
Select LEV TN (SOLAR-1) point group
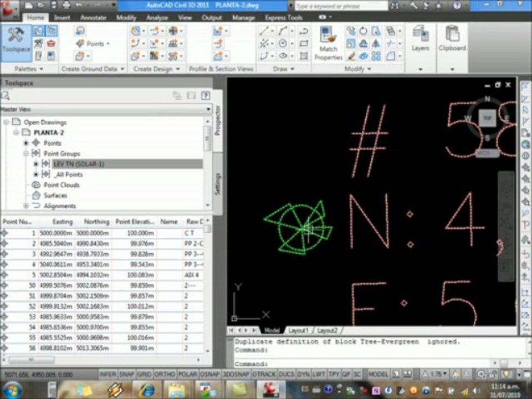79,164
